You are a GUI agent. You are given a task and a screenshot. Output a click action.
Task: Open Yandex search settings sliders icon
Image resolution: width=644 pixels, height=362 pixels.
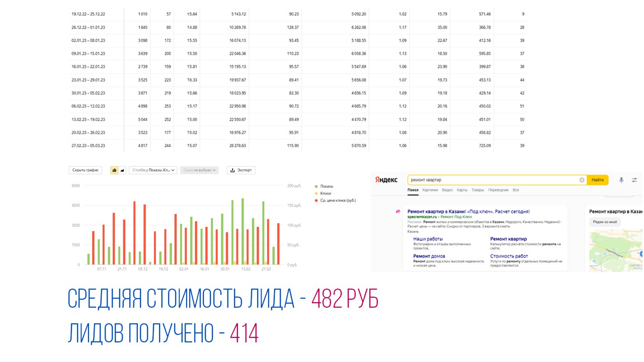pos(635,180)
